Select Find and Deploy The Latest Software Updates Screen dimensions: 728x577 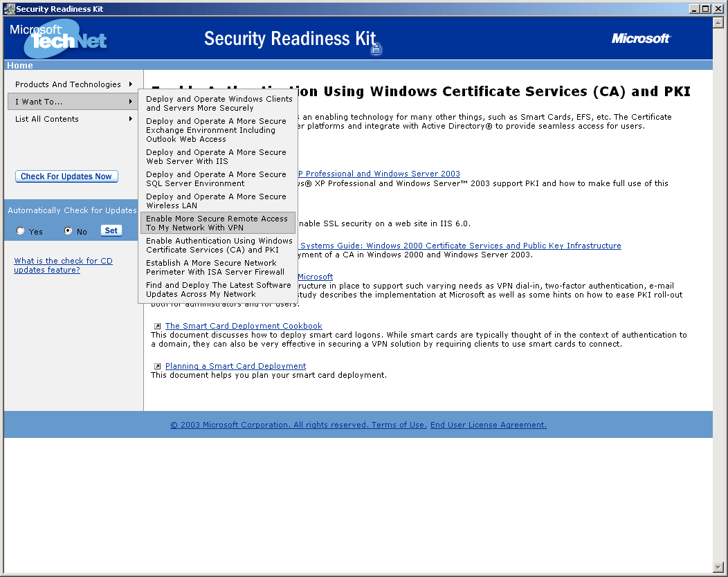click(218, 290)
